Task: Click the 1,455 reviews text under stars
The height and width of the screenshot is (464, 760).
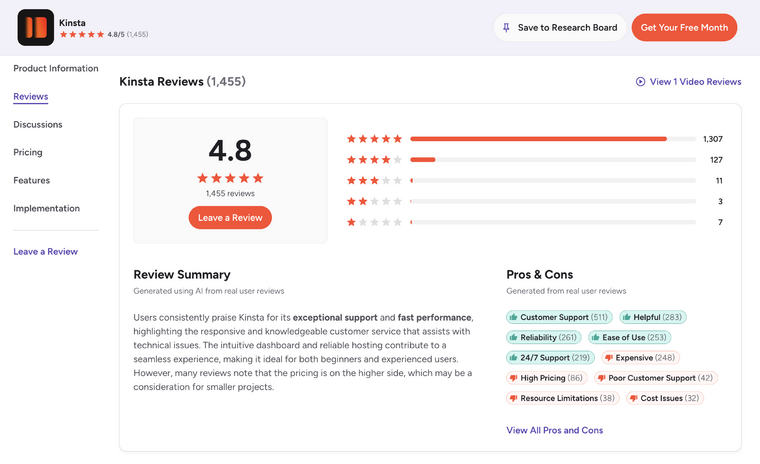Action: click(x=230, y=193)
